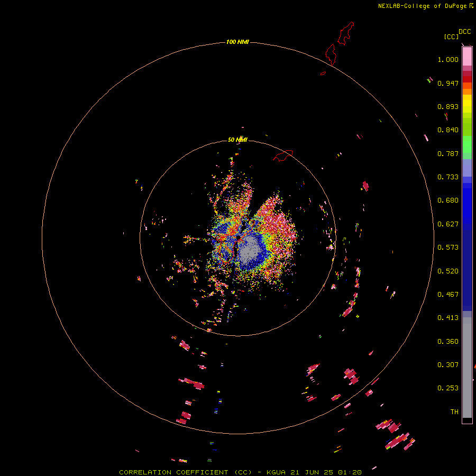Click the CORRELATION COEFFICIENT (CC) caption text
The image size is (476, 476).
tap(185, 472)
